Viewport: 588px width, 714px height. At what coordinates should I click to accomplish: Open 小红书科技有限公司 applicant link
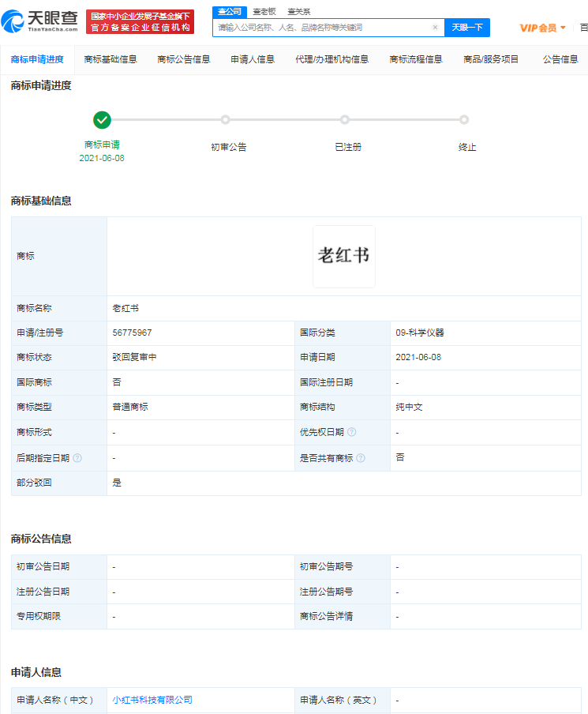click(152, 700)
